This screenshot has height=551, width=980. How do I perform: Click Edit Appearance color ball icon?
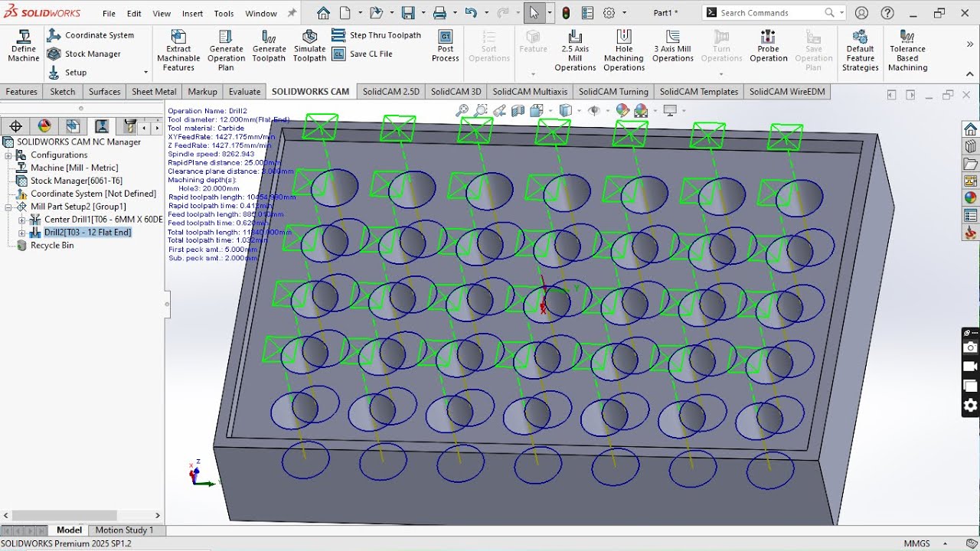622,111
